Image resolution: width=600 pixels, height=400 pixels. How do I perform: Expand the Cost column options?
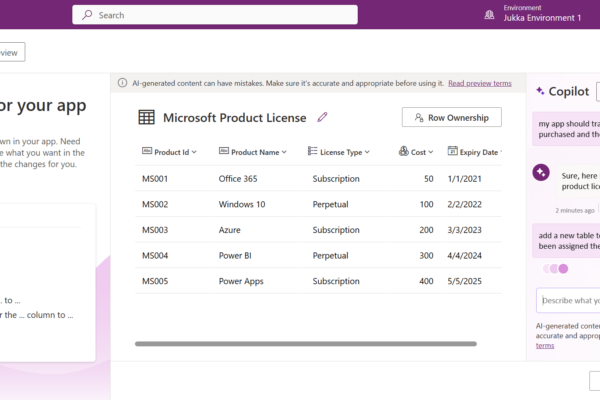433,152
